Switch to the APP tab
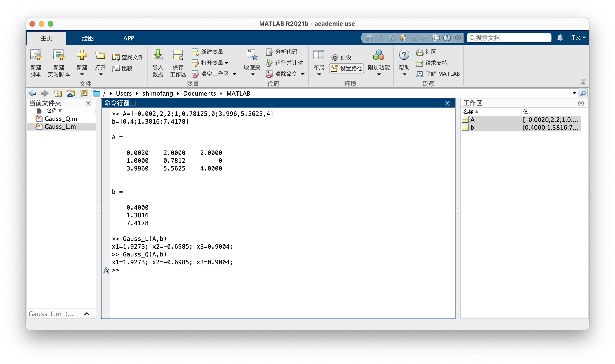Viewport: 615px width, 364px height. coord(128,38)
